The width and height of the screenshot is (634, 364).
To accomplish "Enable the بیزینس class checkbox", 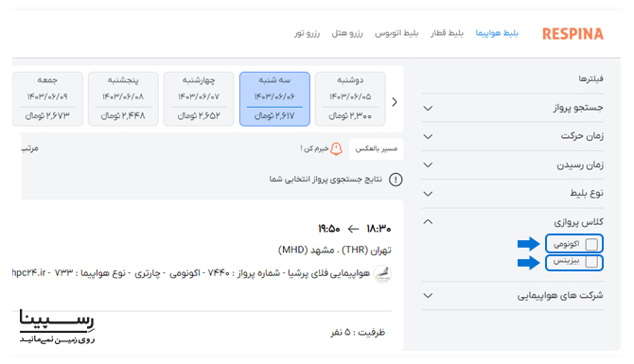I will point(591,262).
